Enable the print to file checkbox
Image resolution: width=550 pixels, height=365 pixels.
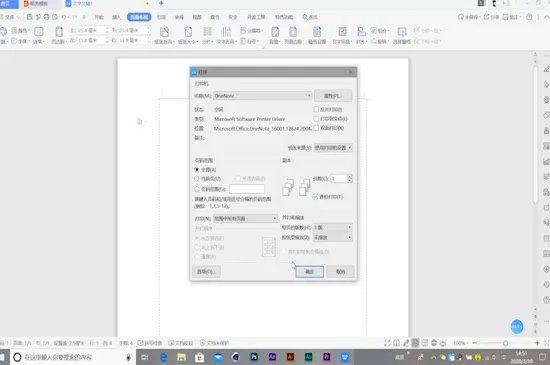click(x=316, y=119)
